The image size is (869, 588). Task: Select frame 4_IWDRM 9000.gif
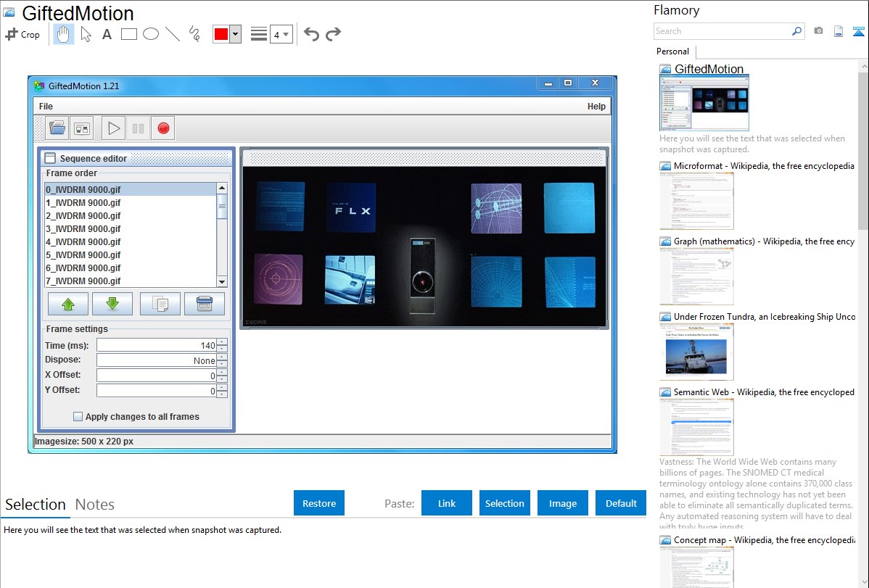click(131, 241)
